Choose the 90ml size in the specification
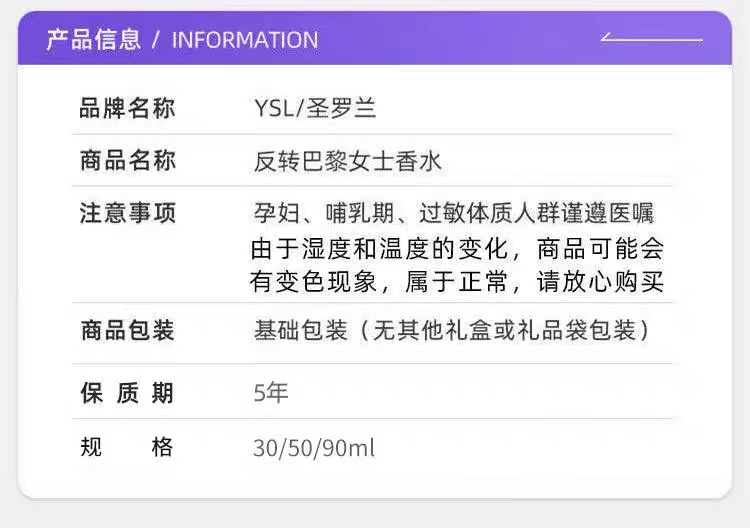This screenshot has height=528, width=750. coord(345,448)
